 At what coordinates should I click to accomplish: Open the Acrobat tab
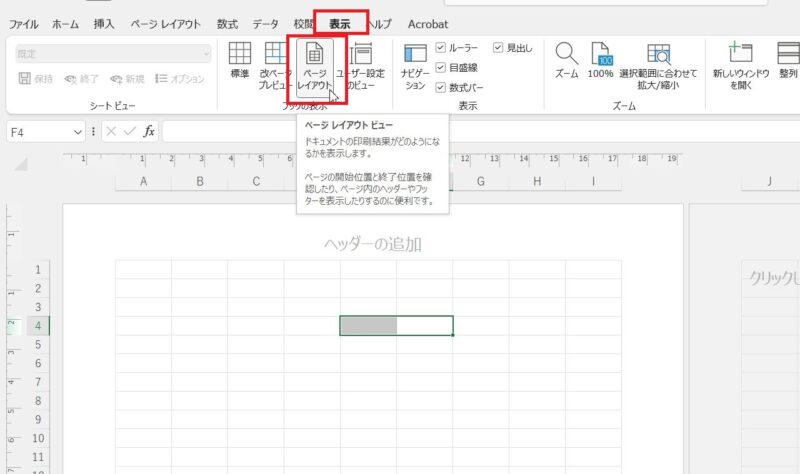(x=428, y=24)
